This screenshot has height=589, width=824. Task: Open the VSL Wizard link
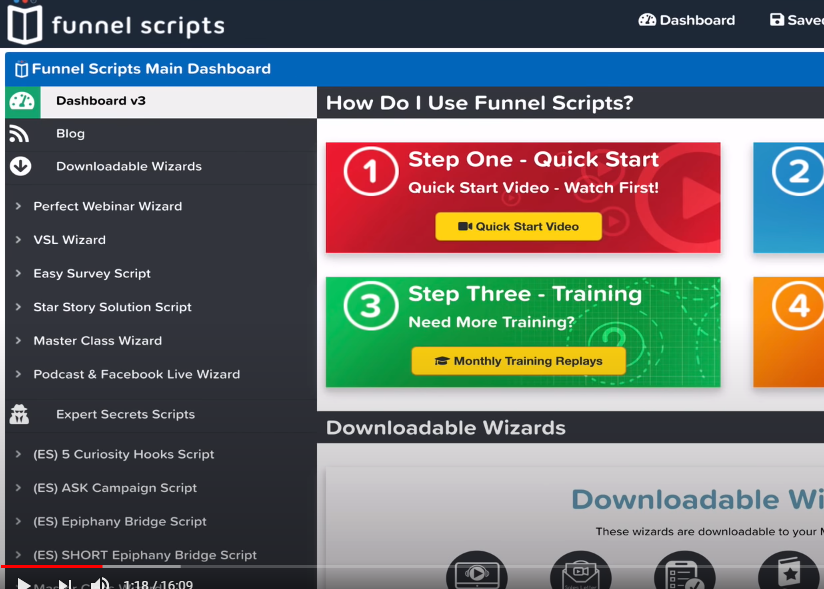pos(69,240)
